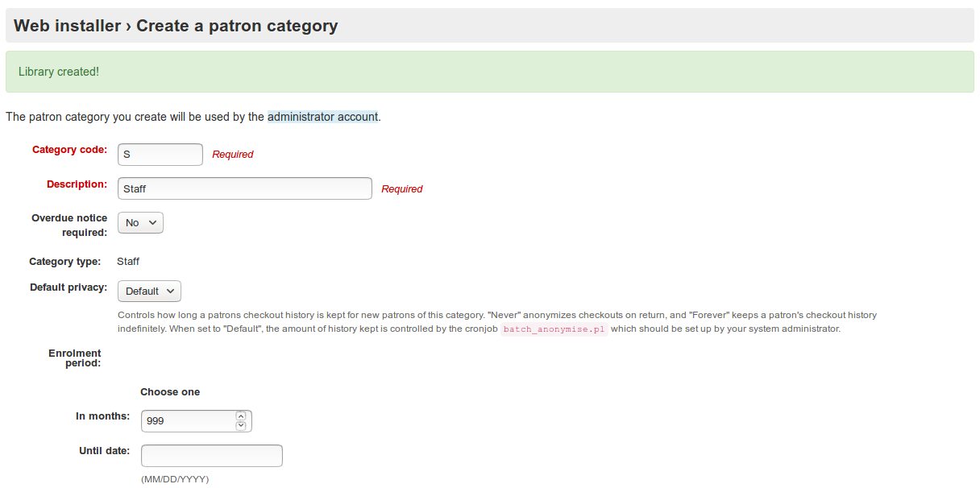The height and width of the screenshot is (488, 980).
Task: Click the Category code input field
Action: click(x=160, y=155)
